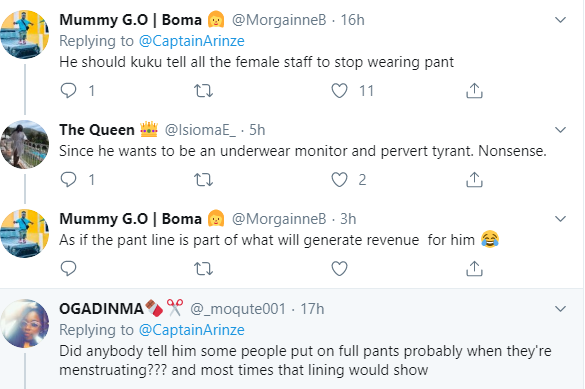585x389 pixels.
Task: Open options chevron on The Queen's tweet
Action: 560,130
